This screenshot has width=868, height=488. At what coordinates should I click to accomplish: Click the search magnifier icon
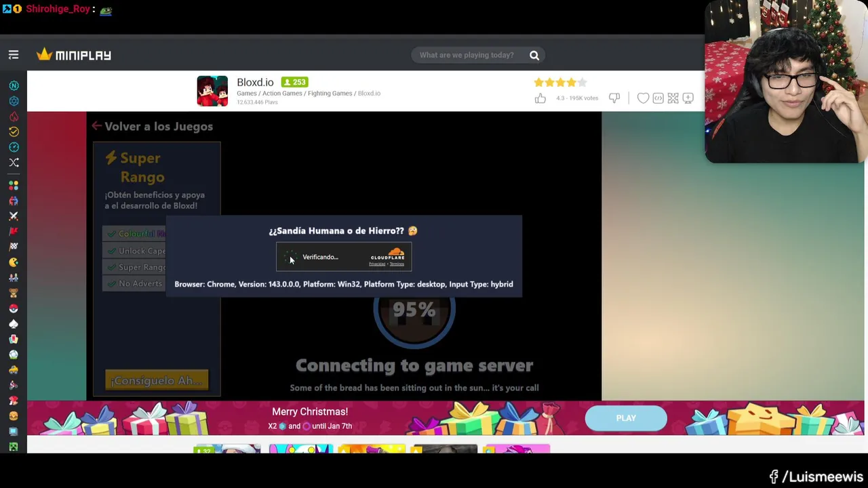[534, 55]
